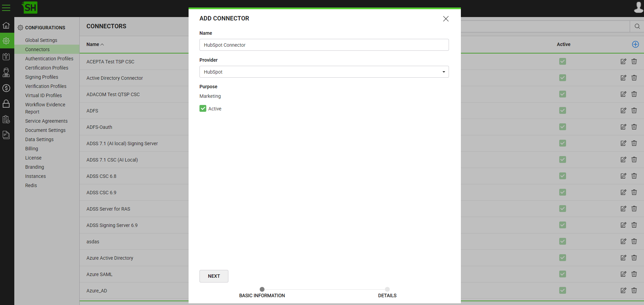Delete the ADSS 7.1 CSC (AI Local) row
The height and width of the screenshot is (305, 644).
[634, 159]
